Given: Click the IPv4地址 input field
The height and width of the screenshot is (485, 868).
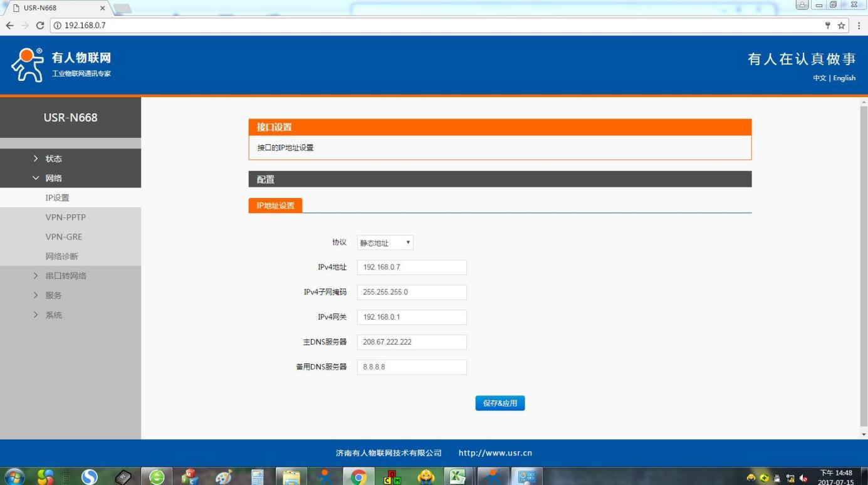Looking at the screenshot, I should [x=412, y=268].
